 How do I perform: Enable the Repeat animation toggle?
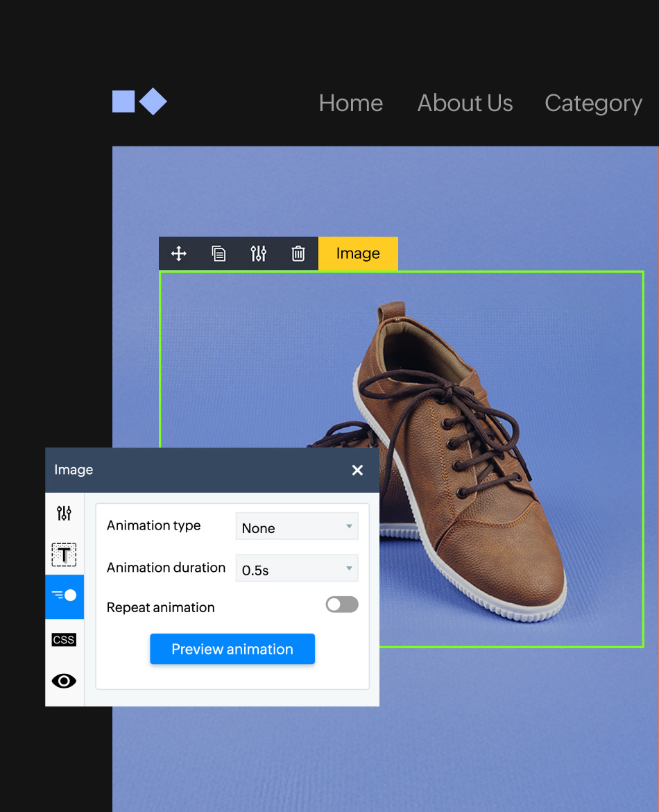tap(342, 604)
